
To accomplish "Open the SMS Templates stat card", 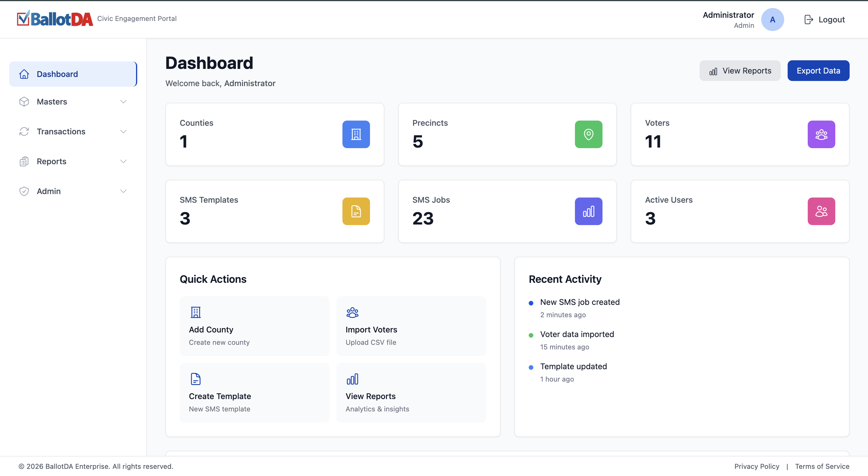I will pos(275,211).
